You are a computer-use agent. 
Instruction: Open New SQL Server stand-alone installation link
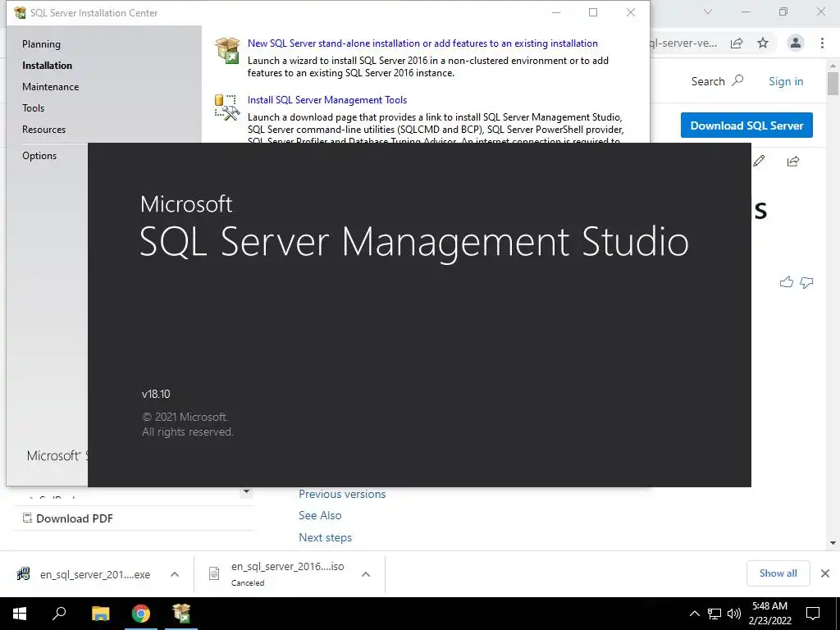pyautogui.click(x=422, y=43)
